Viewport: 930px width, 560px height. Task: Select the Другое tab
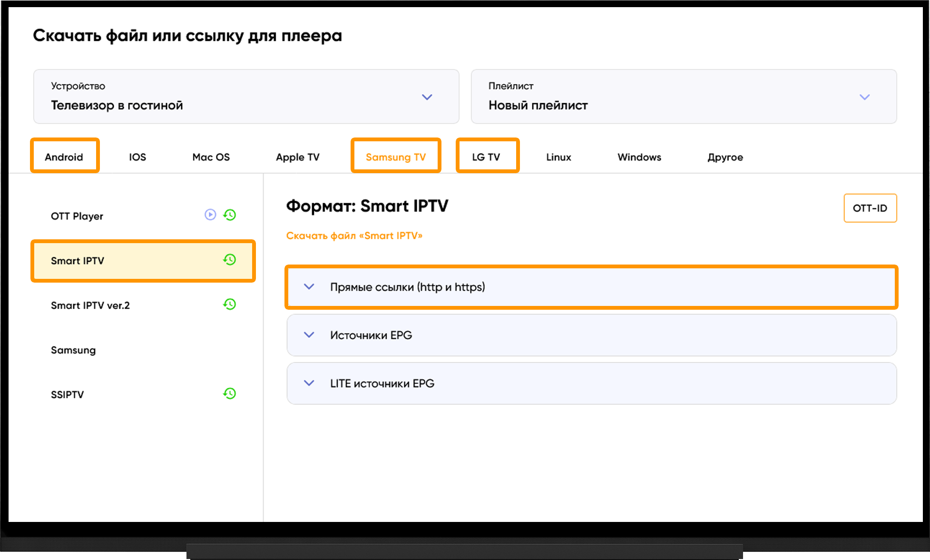[x=725, y=157]
